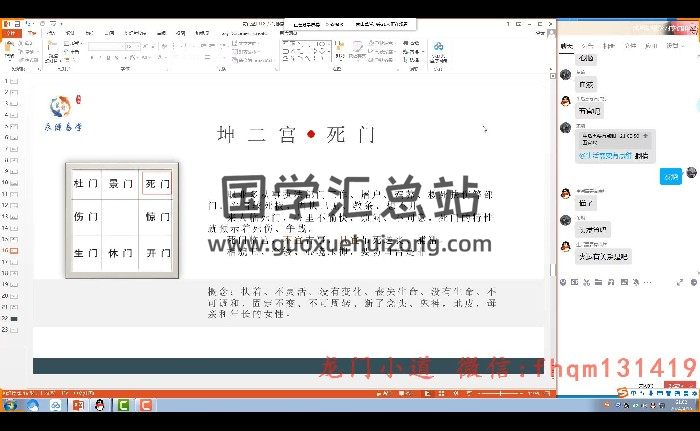Open the customize quick access toolbar dropdown
Screen dimensions: 700x431
[60, 23]
